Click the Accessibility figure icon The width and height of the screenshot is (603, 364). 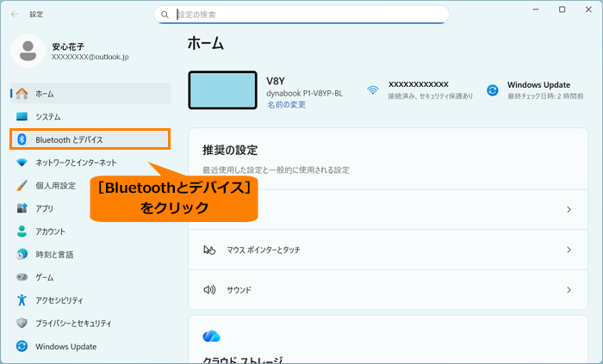pyautogui.click(x=22, y=299)
